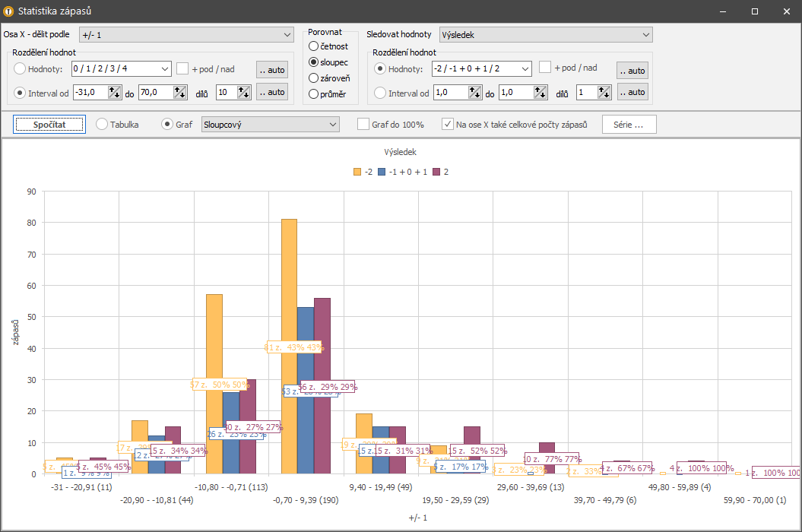This screenshot has width=802, height=532.
Task: Click the purple 2 legend marker
Action: click(437, 172)
